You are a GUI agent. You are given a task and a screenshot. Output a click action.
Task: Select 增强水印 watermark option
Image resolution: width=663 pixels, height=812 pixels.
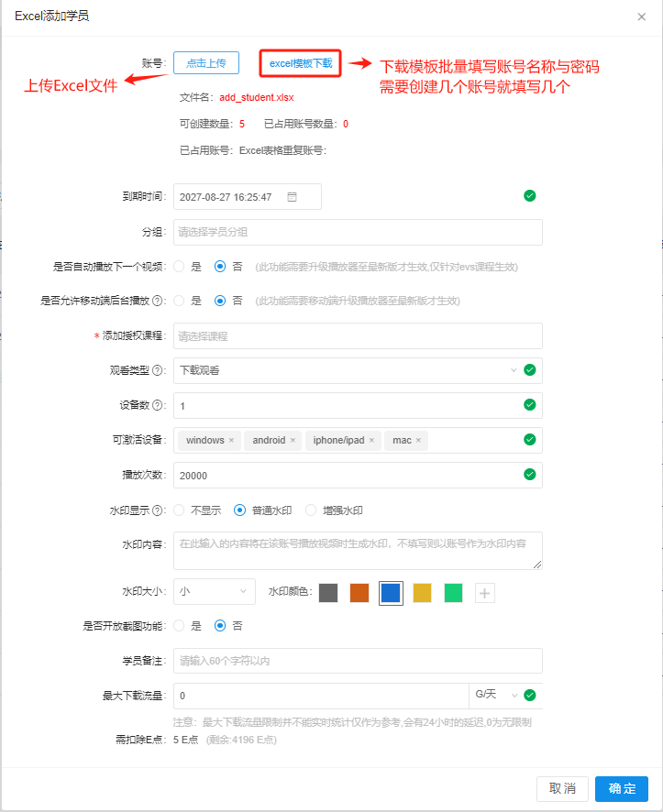311,510
